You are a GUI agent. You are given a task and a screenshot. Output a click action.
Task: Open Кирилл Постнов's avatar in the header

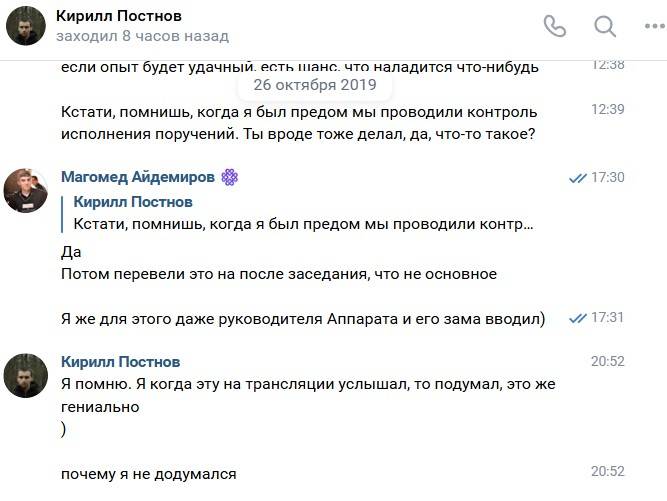tap(26, 26)
